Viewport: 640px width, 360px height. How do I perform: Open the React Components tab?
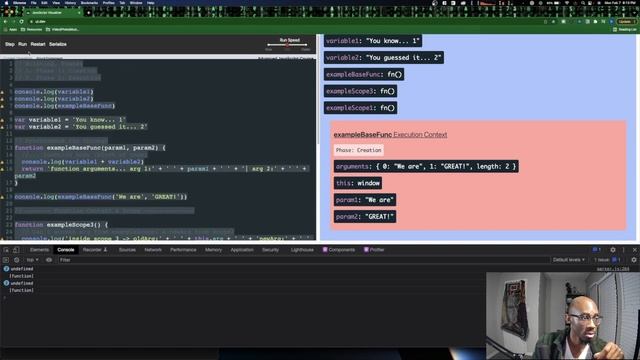[x=339, y=250]
